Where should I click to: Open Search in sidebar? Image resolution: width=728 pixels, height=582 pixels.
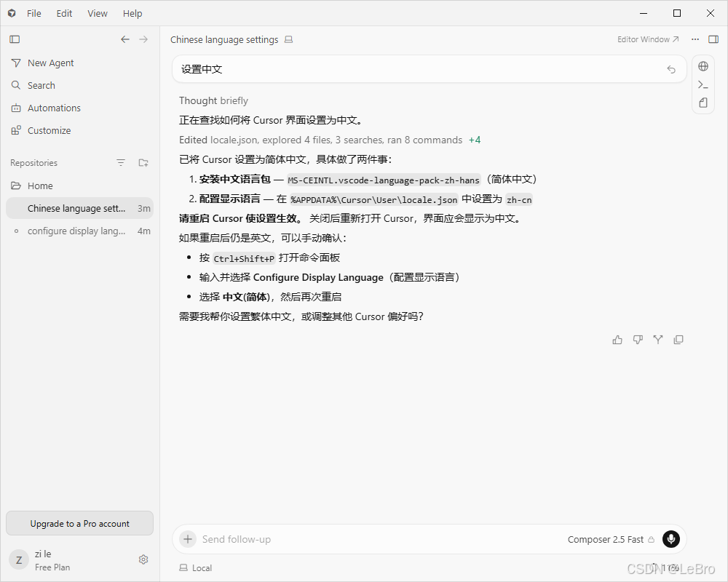click(79, 85)
